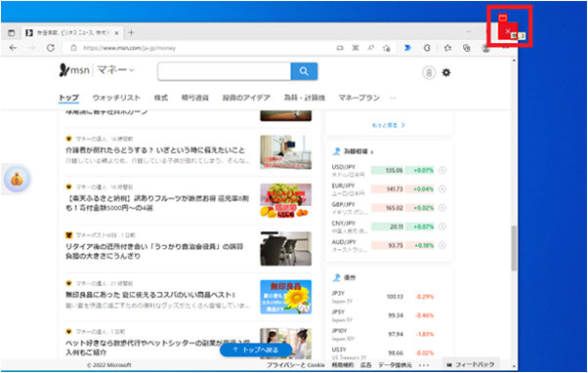Open the フィードバック button
Viewport: 588px width, 373px height.
coord(471,364)
